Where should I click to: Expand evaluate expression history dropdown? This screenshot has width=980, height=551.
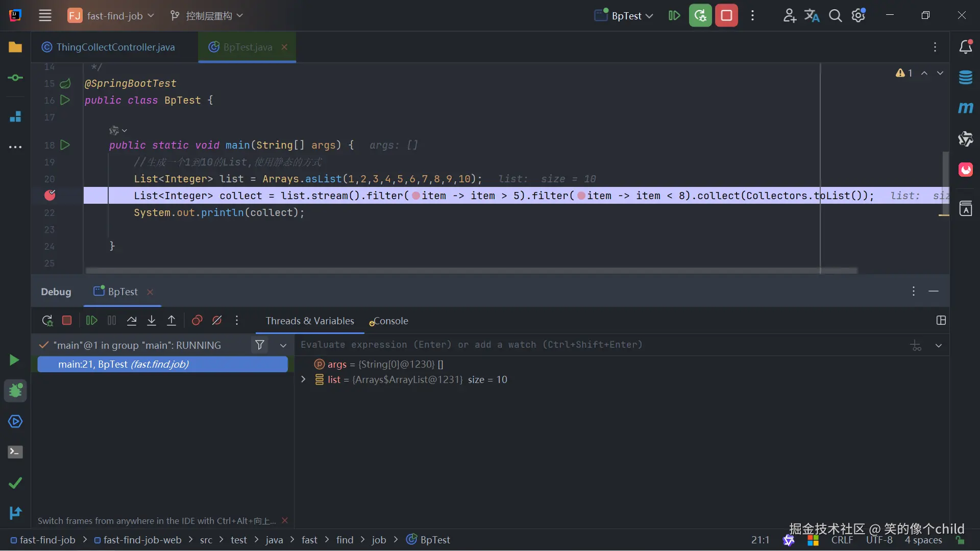939,345
